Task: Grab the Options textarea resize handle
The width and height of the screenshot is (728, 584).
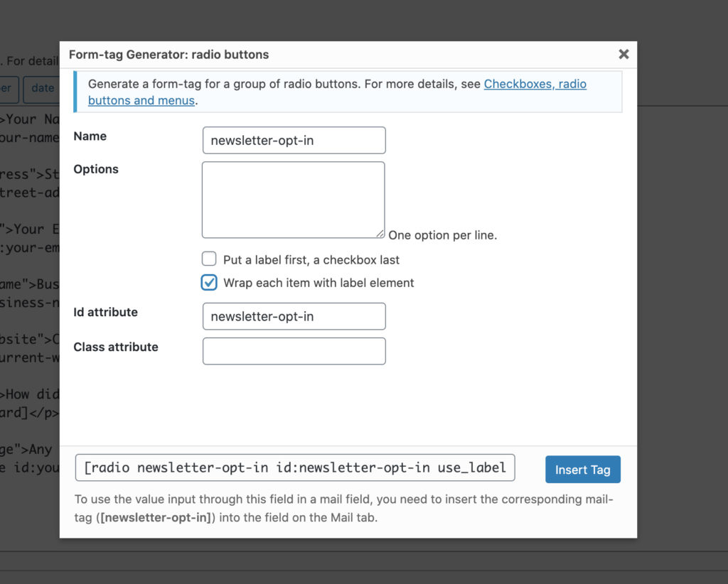Action: tap(380, 234)
